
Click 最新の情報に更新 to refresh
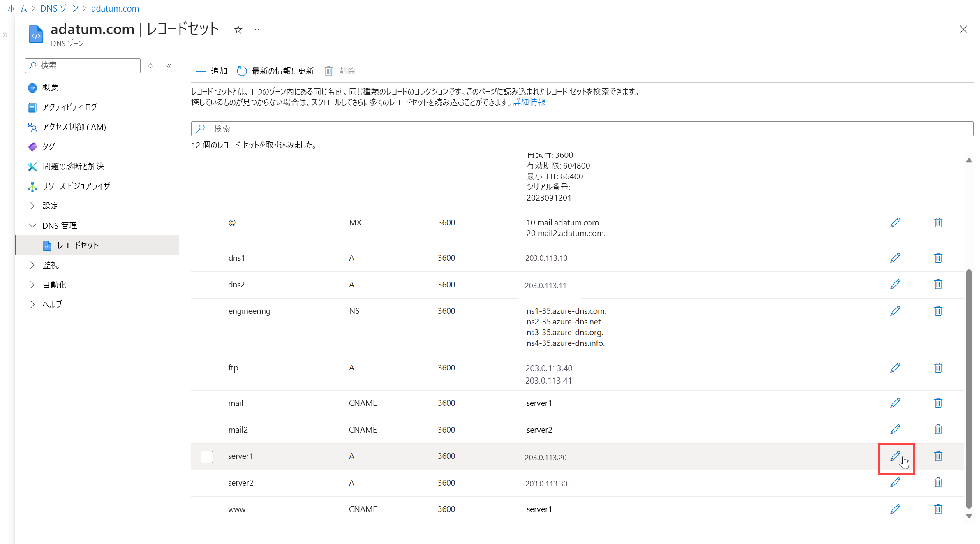[x=275, y=71]
